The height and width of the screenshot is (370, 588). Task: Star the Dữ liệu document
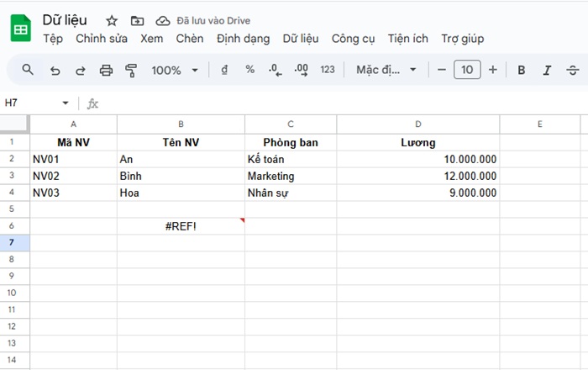[112, 20]
